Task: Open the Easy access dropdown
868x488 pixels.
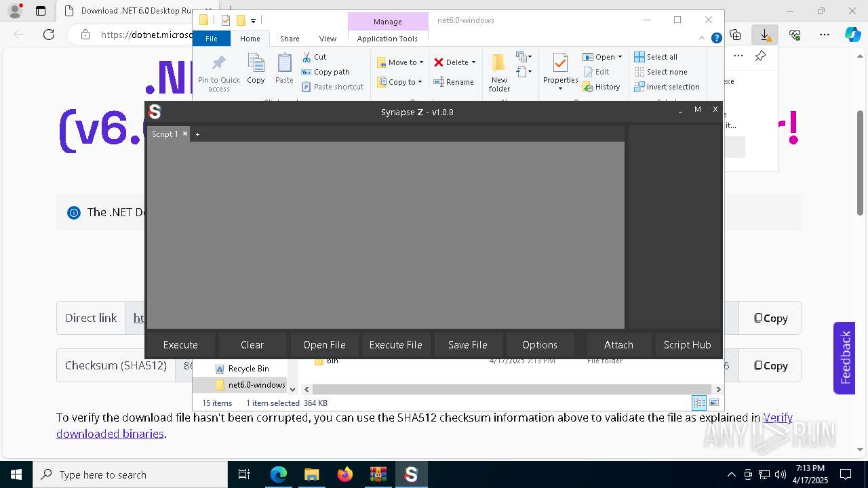Action: coord(524,71)
